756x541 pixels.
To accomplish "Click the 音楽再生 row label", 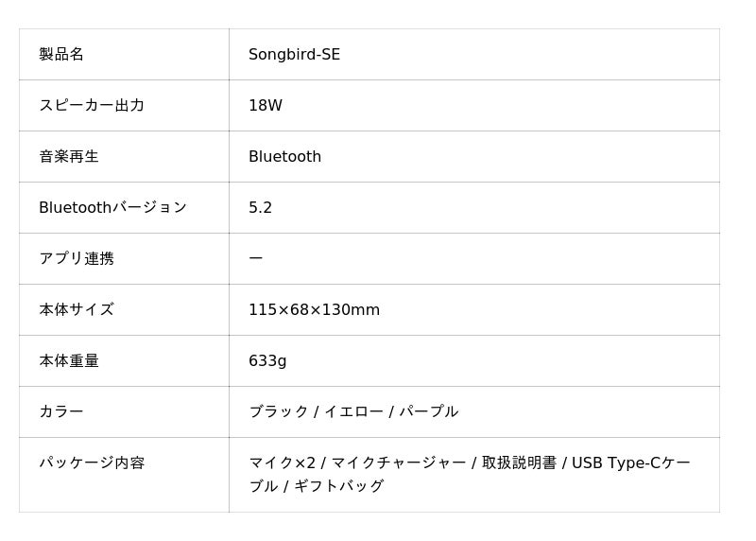I will [x=69, y=157].
